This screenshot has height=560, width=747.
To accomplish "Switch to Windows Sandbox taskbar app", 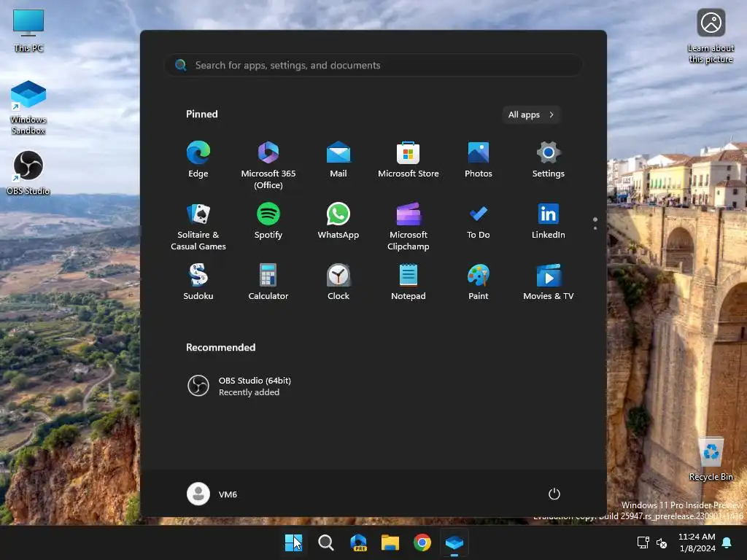I will tap(454, 542).
